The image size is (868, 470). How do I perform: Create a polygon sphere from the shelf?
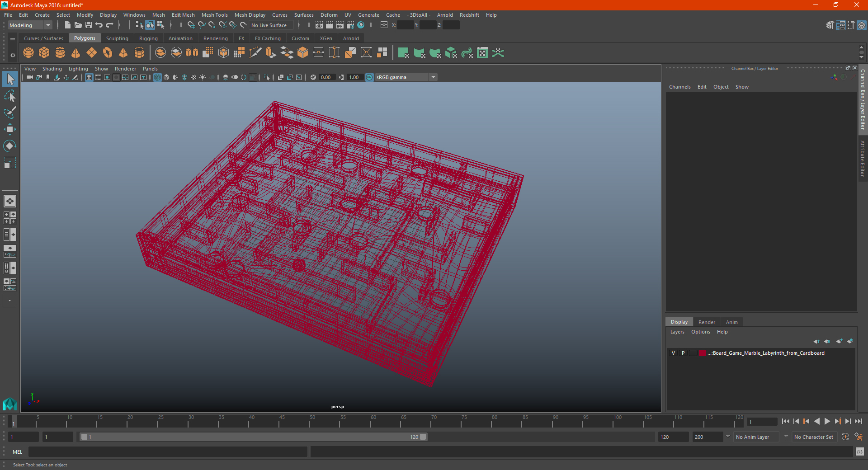pyautogui.click(x=28, y=53)
